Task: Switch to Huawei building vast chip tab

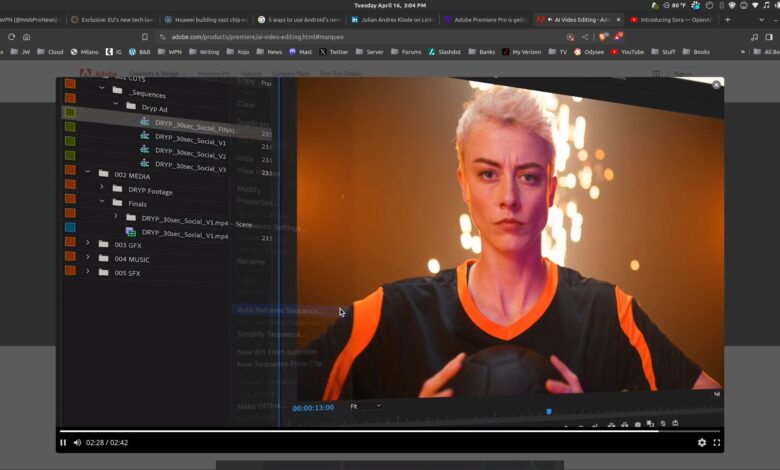Action: [x=206, y=20]
